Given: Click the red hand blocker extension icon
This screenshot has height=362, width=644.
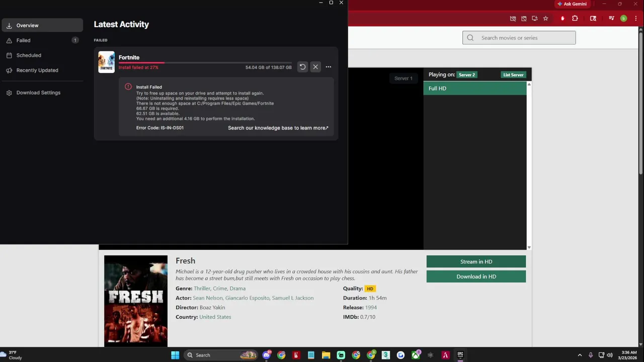Looking at the screenshot, I should (x=562, y=19).
